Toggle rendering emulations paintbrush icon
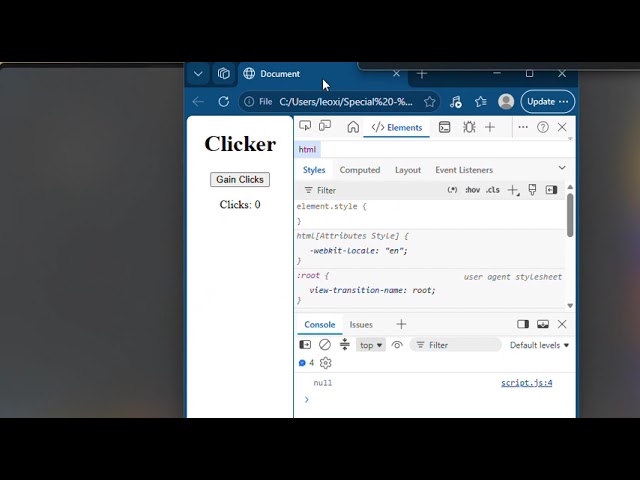 click(532, 190)
